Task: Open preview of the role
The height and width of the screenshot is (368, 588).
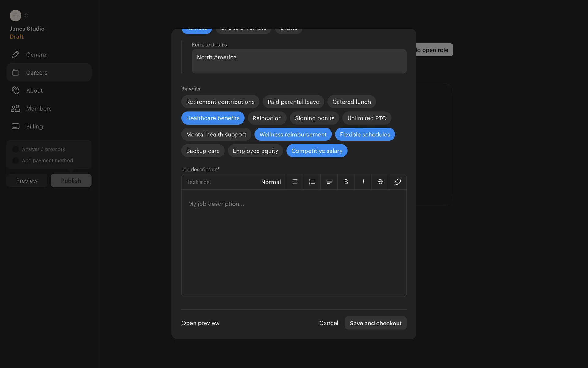Action: [x=200, y=323]
